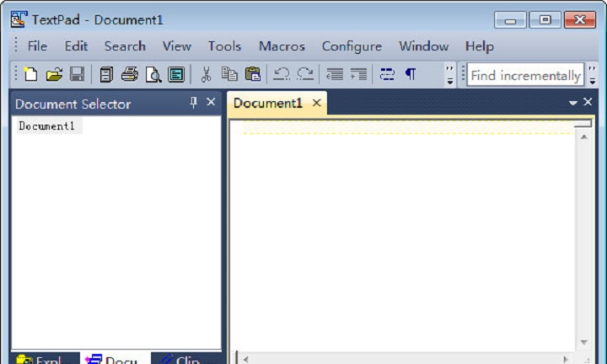Click the Page Setup toolbar icon

(x=176, y=74)
